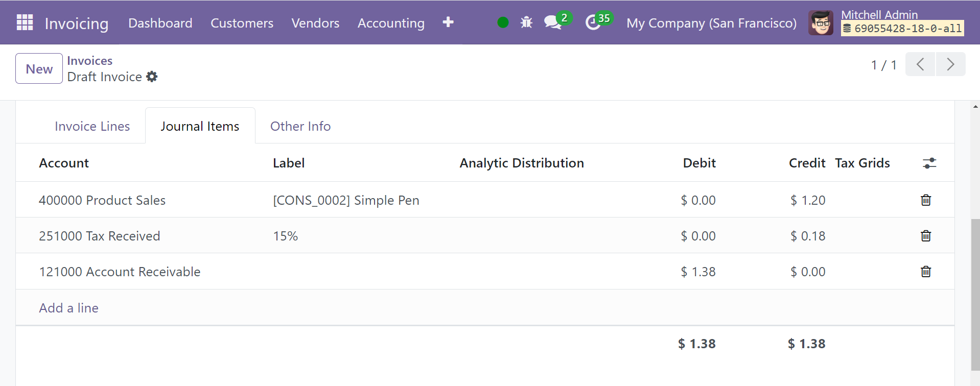Open the Vendors menu
This screenshot has height=386, width=980.
tap(315, 23)
